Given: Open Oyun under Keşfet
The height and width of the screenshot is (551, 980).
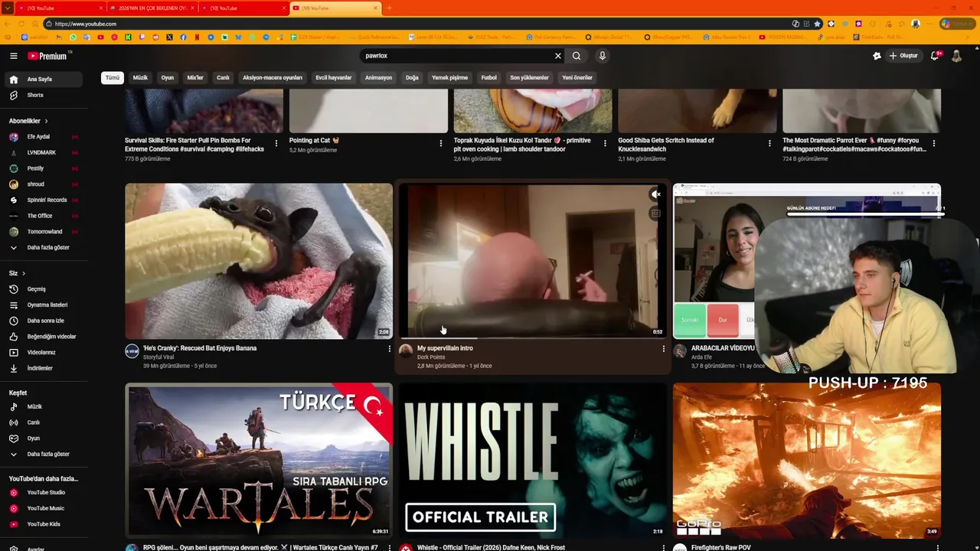Looking at the screenshot, I should pyautogui.click(x=44, y=439).
